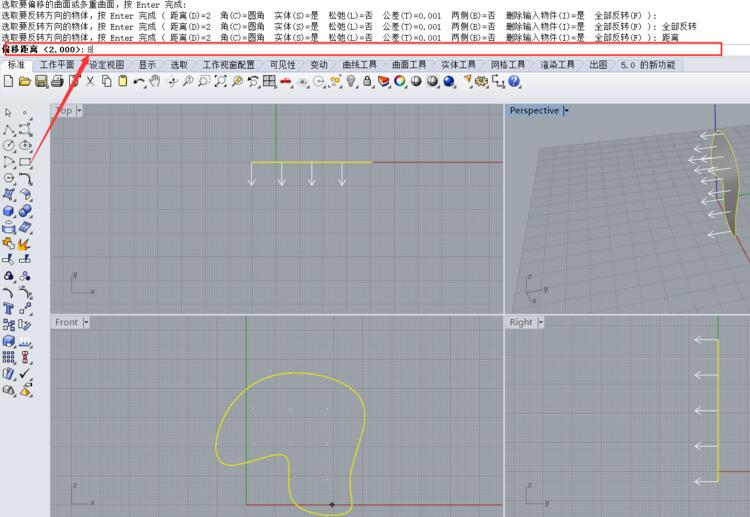The width and height of the screenshot is (750, 517).
Task: Click the Save file icon
Action: click(41, 81)
